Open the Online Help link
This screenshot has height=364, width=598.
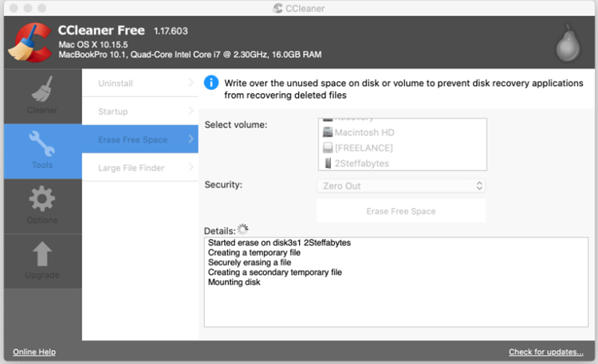pos(34,352)
